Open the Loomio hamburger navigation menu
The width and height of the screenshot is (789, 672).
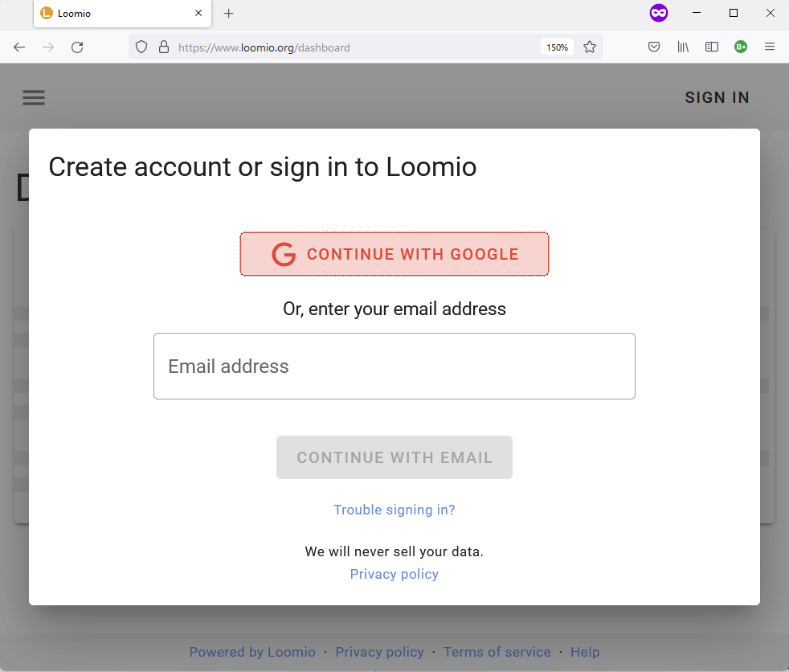click(34, 97)
